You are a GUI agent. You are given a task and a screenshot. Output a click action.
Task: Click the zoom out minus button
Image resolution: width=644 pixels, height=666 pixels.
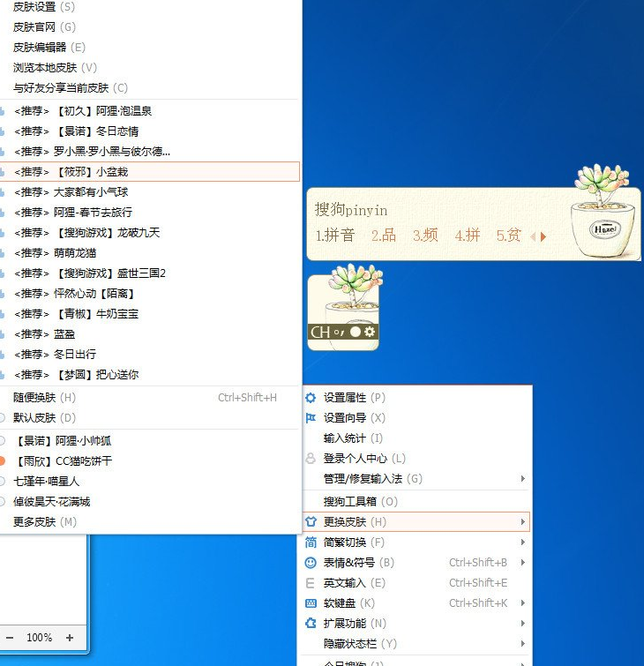point(10,638)
